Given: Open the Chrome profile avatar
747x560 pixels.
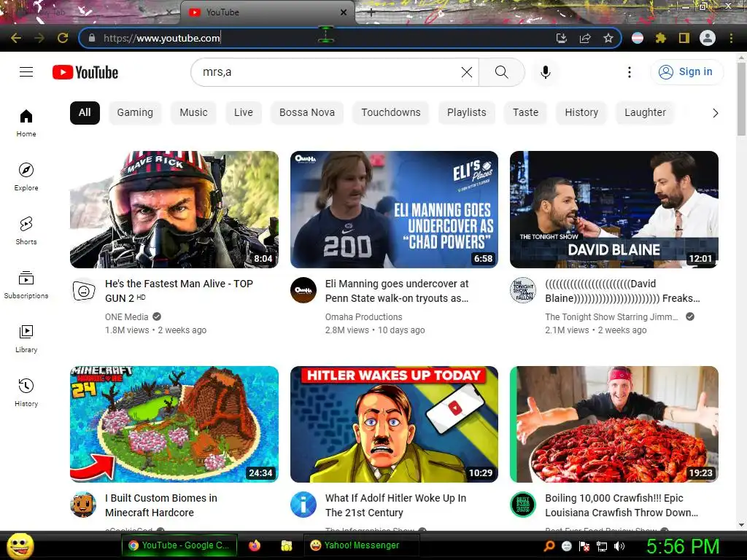Looking at the screenshot, I should [x=708, y=38].
